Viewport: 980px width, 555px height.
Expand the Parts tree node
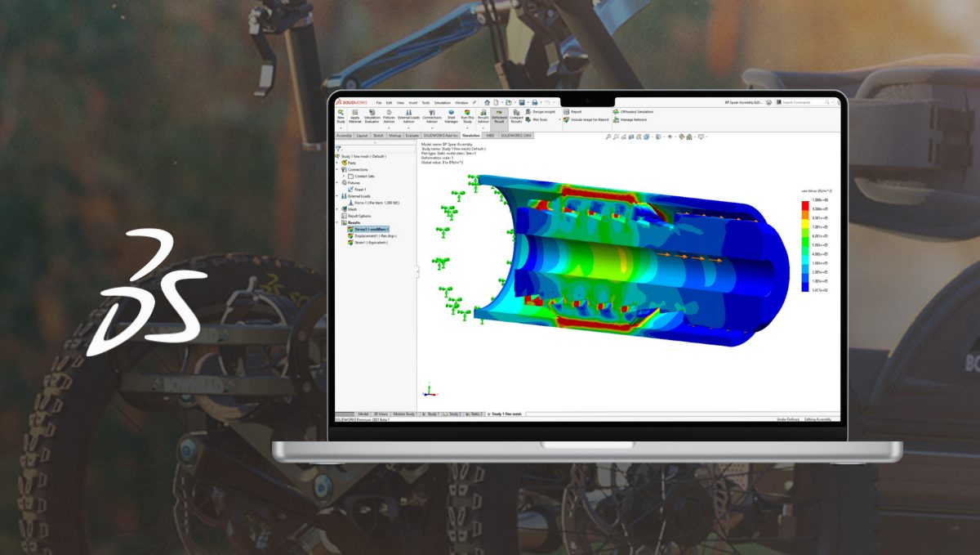337,163
